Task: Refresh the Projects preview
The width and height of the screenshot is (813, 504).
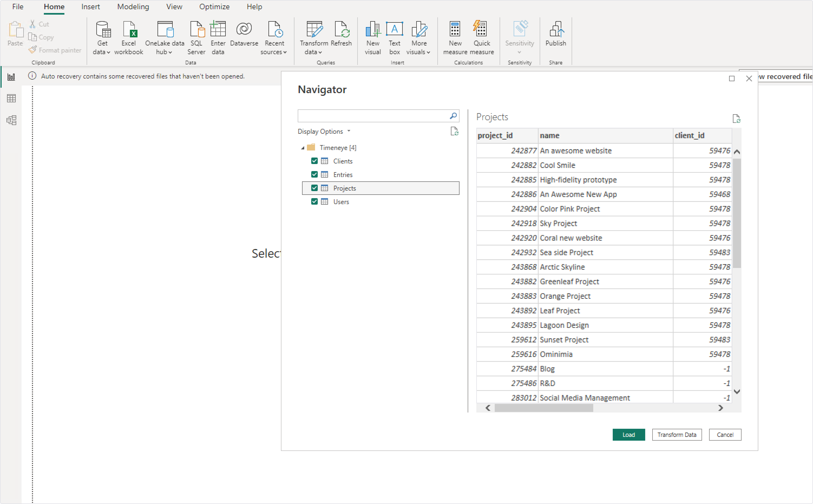Action: click(736, 119)
